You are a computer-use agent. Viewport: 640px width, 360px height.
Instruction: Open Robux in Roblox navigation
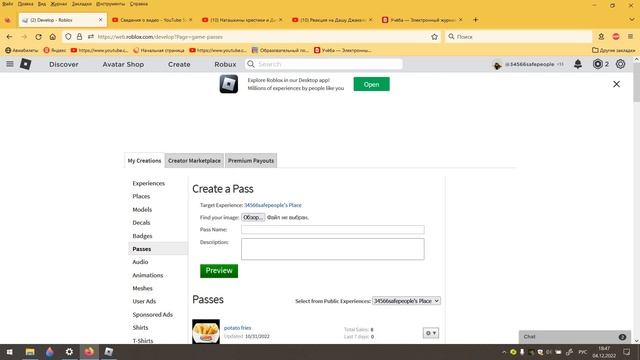[x=225, y=64]
